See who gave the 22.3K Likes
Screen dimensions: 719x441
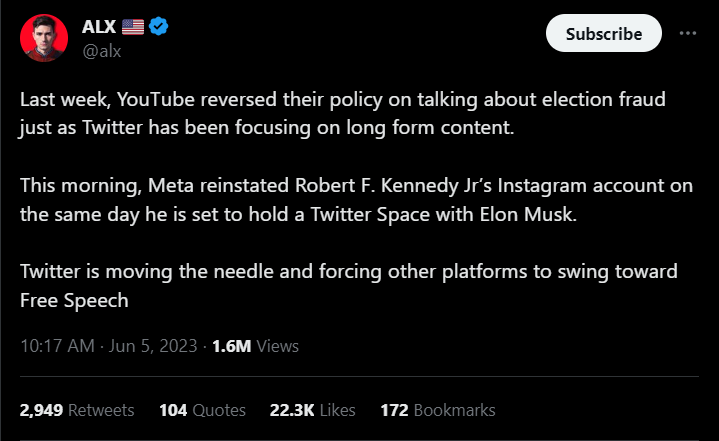312,410
